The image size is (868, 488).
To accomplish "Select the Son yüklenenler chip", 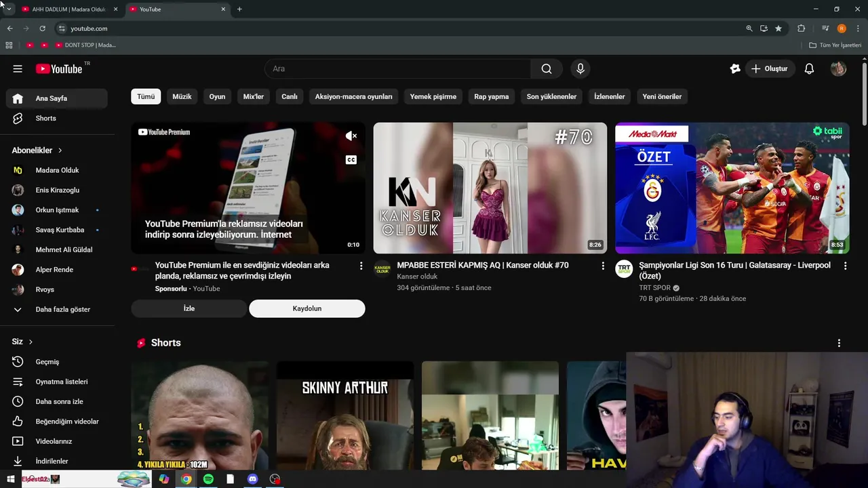I will click(x=551, y=96).
